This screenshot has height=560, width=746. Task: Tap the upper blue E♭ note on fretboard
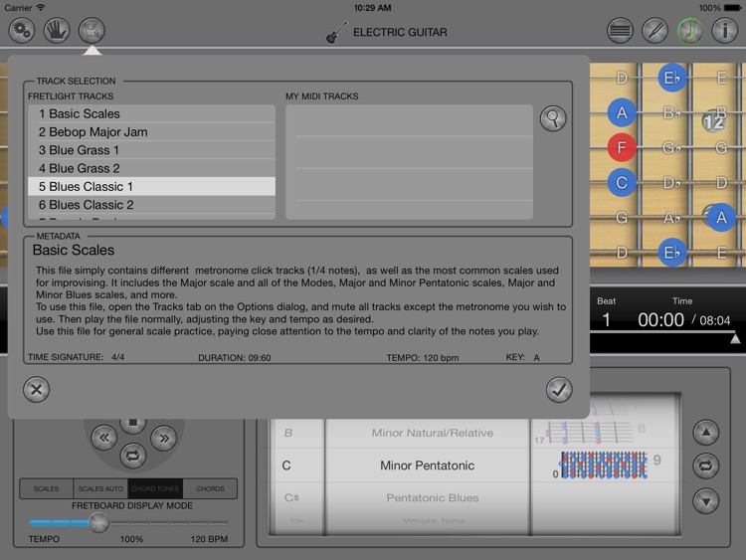671,78
